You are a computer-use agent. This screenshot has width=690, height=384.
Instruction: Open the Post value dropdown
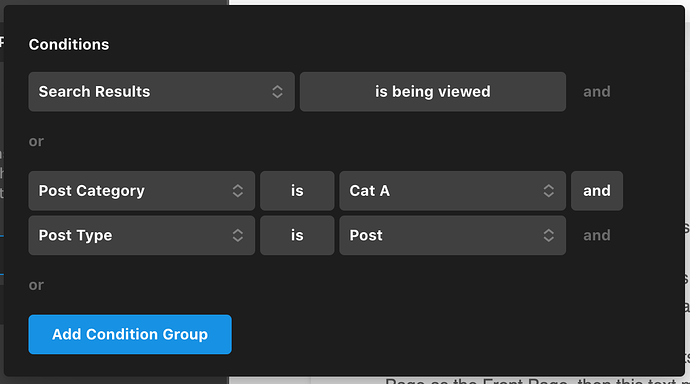click(452, 235)
